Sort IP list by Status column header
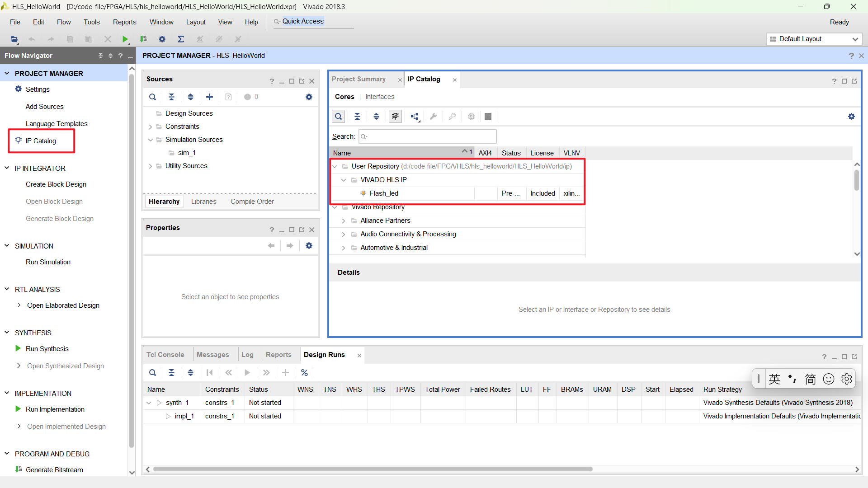Viewport: 868px width, 488px height. point(511,153)
